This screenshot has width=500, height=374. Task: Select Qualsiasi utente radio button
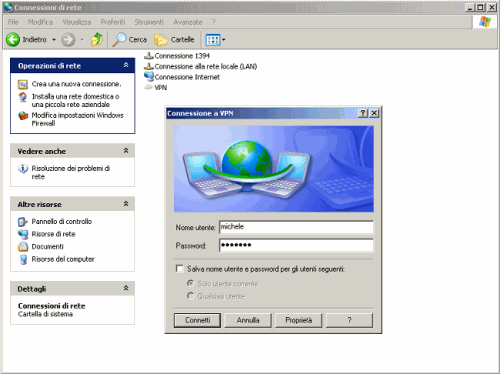pyautogui.click(x=190, y=296)
